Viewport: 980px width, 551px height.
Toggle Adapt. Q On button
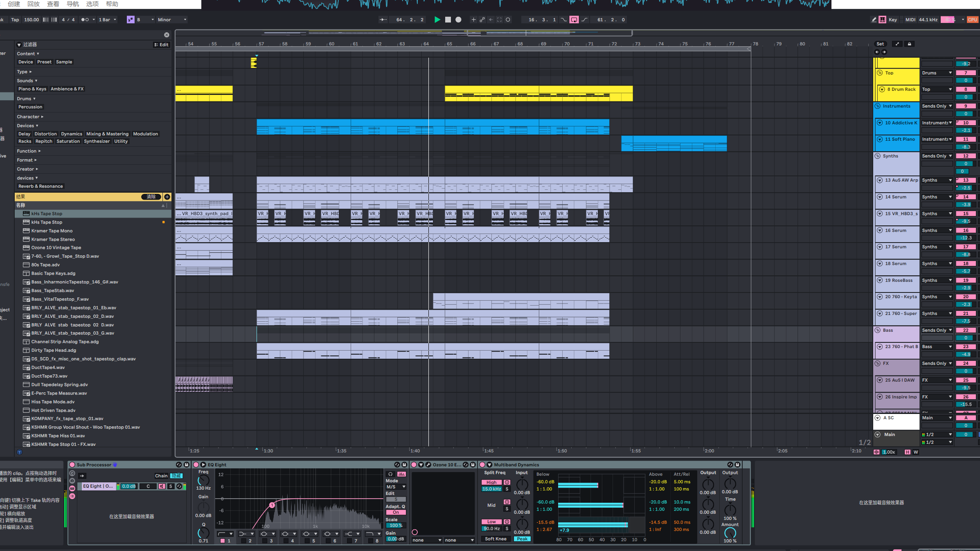396,513
